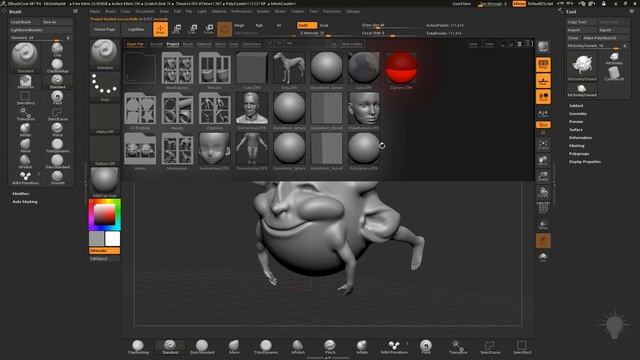Toggle the orange Alternate color button
The height and width of the screenshot is (360, 640).
(104, 251)
